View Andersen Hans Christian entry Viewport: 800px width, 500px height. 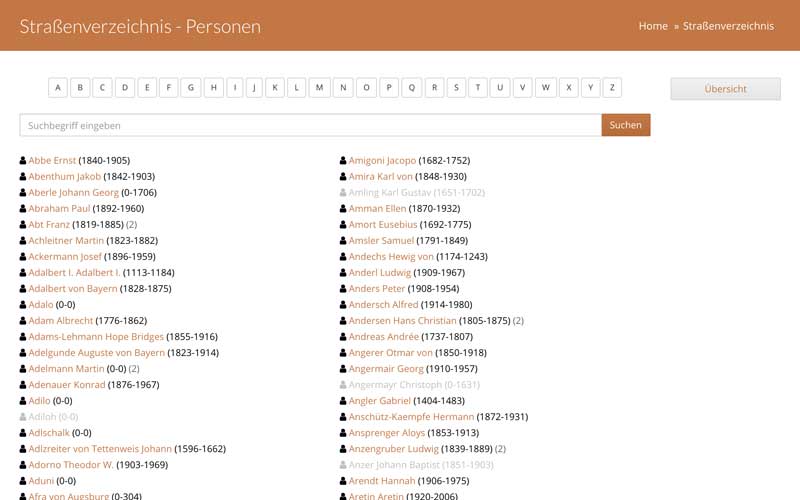(x=402, y=321)
